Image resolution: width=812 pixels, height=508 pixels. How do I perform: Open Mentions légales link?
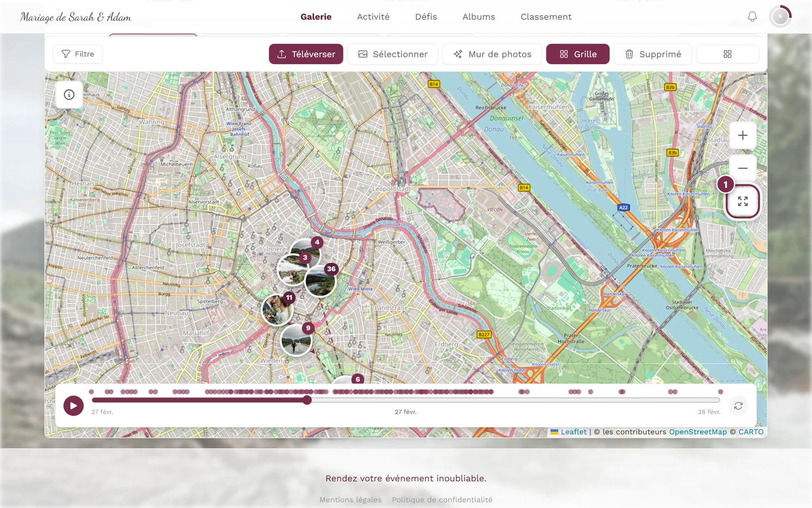point(351,500)
